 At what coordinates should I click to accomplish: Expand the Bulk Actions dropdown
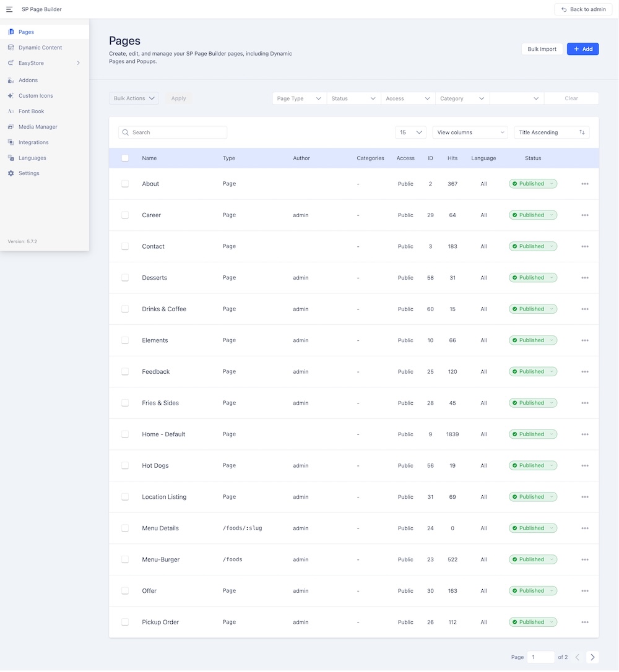click(134, 98)
